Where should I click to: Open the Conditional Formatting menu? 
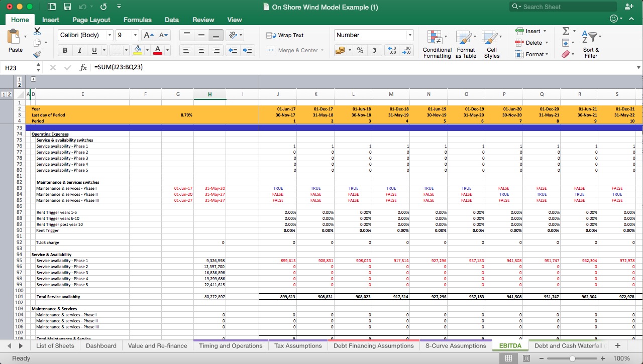click(x=437, y=43)
